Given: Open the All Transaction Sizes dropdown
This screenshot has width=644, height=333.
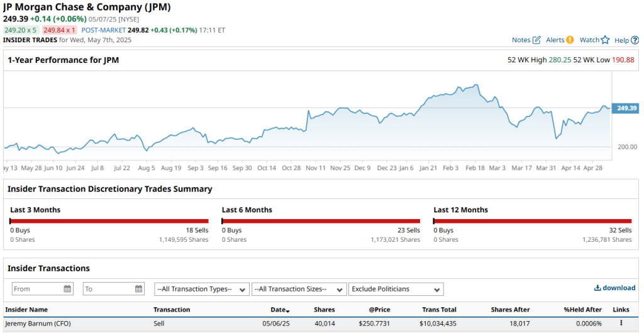Looking at the screenshot, I should pos(299,289).
